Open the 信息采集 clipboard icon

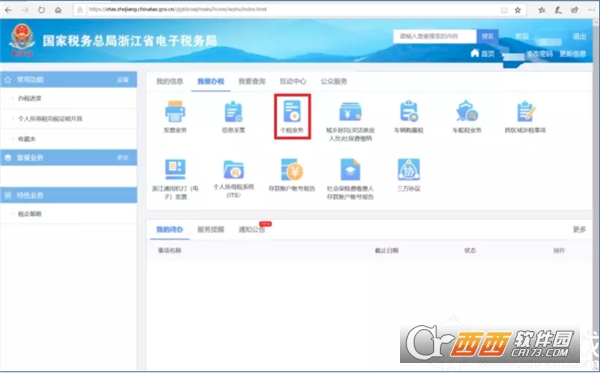(x=233, y=111)
